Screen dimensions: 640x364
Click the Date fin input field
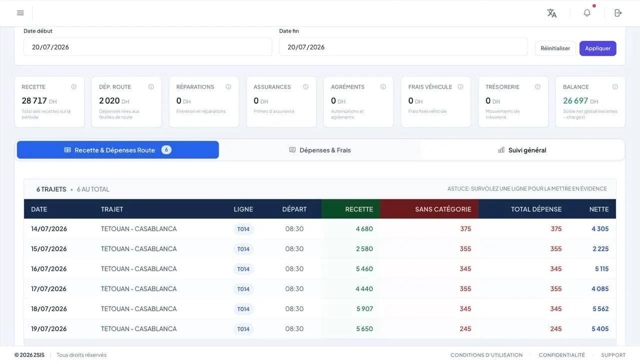click(x=403, y=47)
